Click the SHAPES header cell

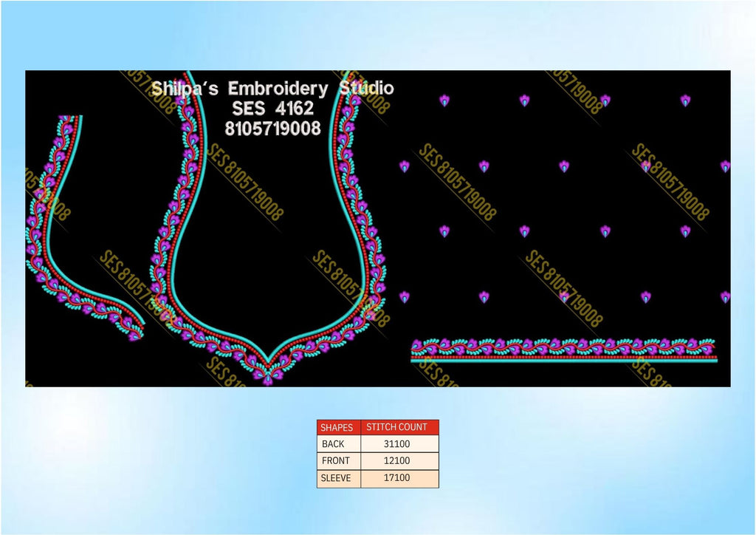point(338,427)
